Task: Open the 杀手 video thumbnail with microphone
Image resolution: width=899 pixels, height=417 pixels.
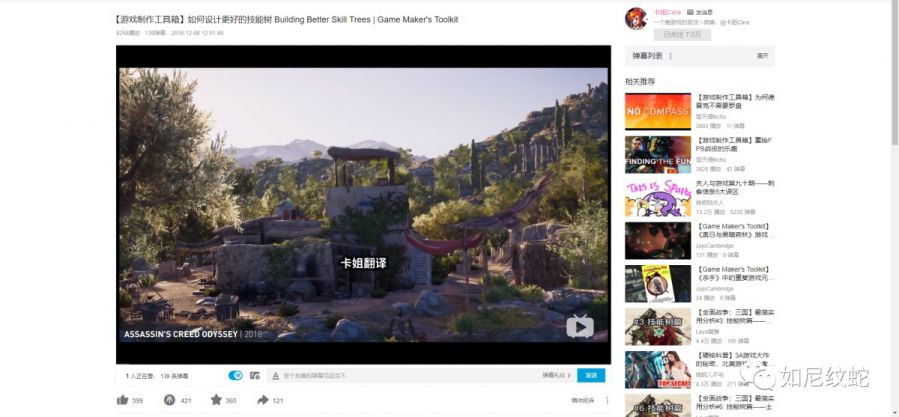Action: click(x=658, y=283)
